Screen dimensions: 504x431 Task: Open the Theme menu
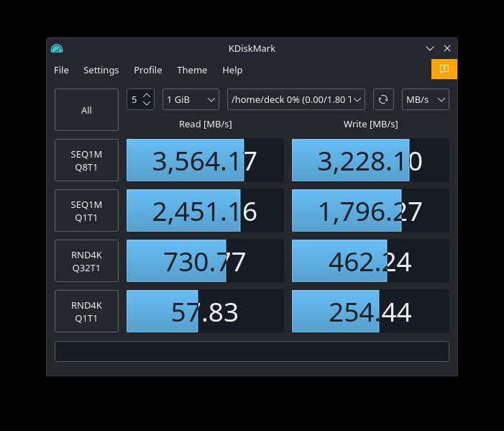tap(192, 70)
